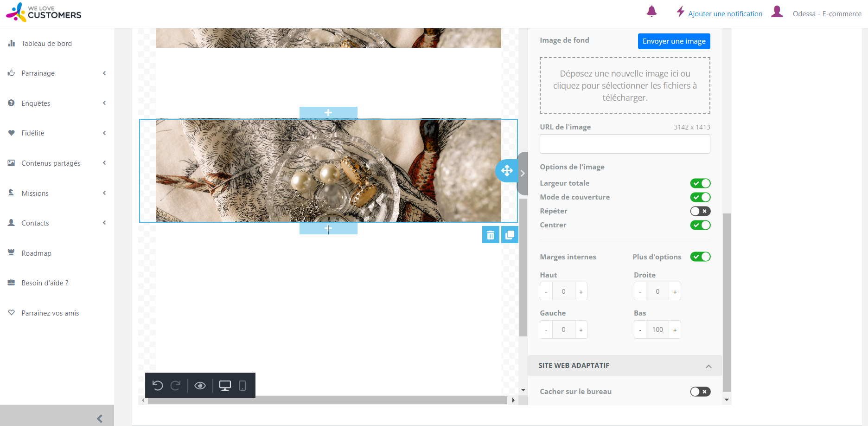Image resolution: width=868 pixels, height=426 pixels.
Task: Increase the Gauche margin value
Action: tap(581, 329)
